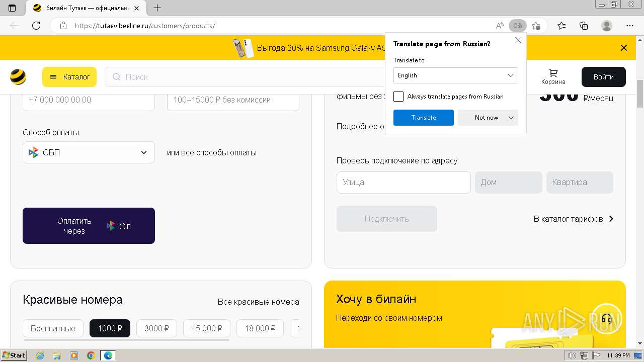Focus the phone number field +7 000
This screenshot has width=644, height=362.
[89, 100]
